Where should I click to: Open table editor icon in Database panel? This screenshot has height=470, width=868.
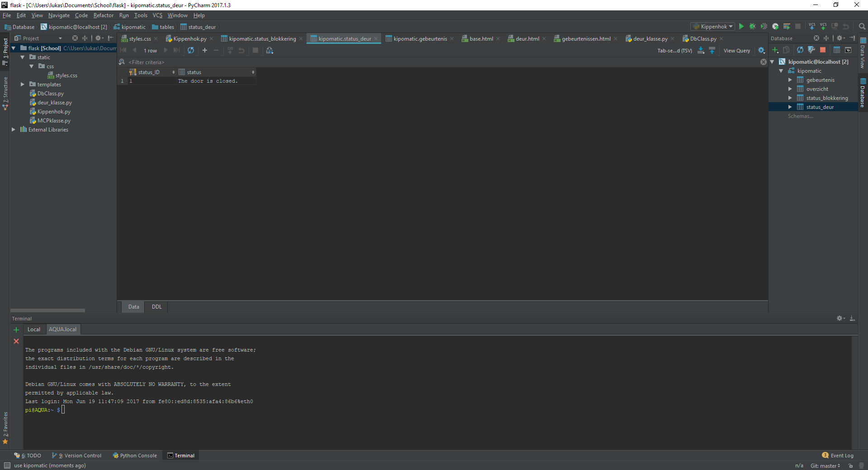click(x=837, y=50)
